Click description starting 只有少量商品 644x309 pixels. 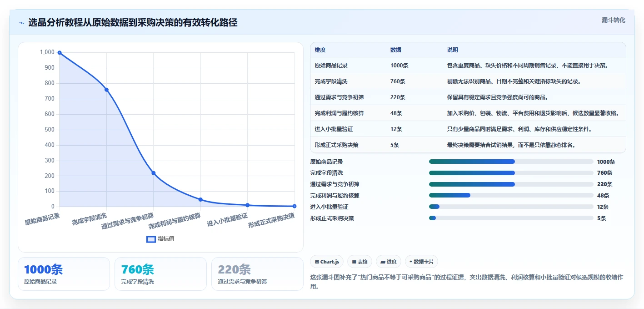pyautogui.click(x=519, y=129)
